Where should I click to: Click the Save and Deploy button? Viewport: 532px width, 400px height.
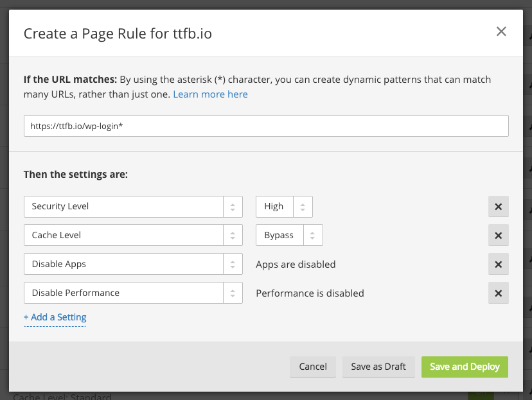point(465,367)
